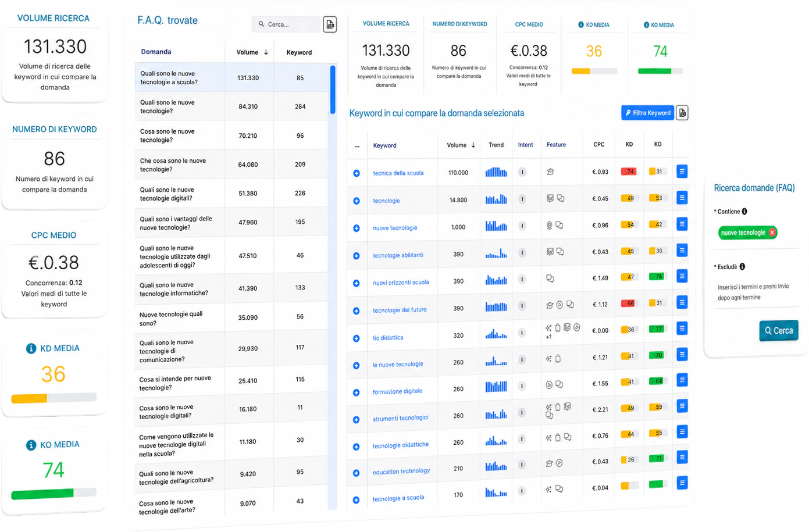Expand the tic didattica keyword row
This screenshot has height=532, width=809.
coord(357,338)
